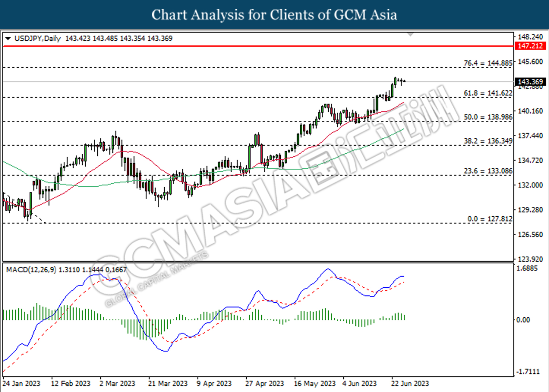Click the 129.280 price axis value
This screenshot has width=549, height=392.
point(530,210)
